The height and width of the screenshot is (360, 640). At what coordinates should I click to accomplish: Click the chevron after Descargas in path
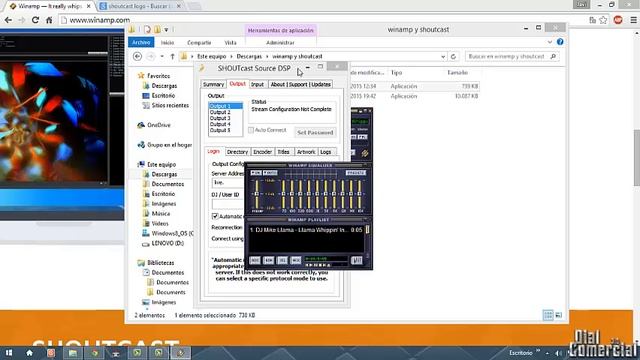click(x=267, y=56)
